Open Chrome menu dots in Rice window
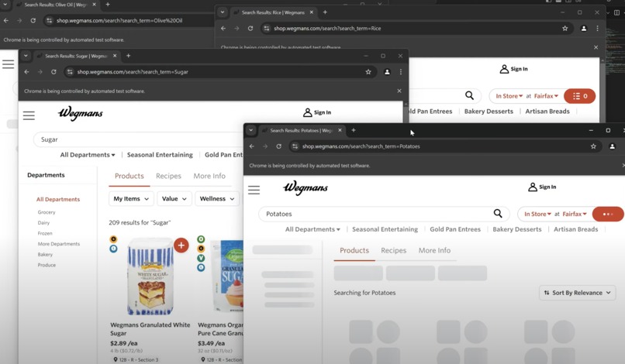 tap(597, 29)
